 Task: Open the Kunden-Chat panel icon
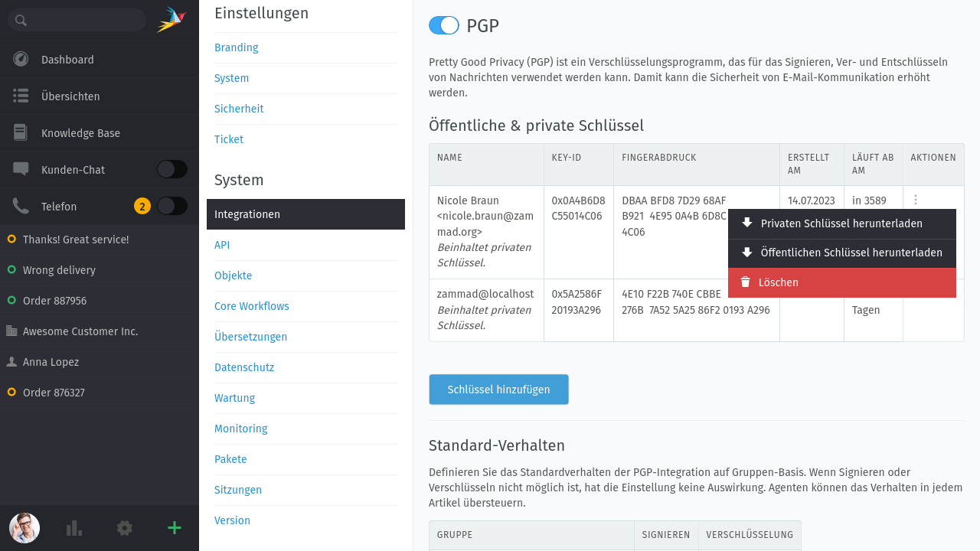(21, 169)
